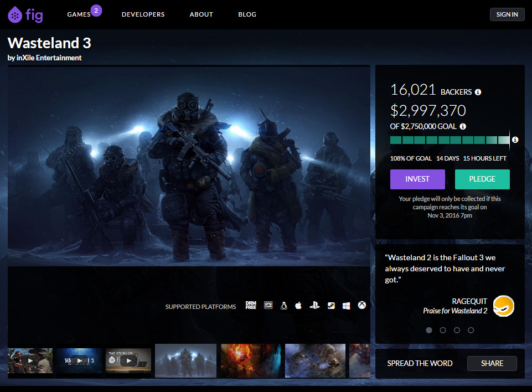Go to the ABOUT page

click(201, 14)
